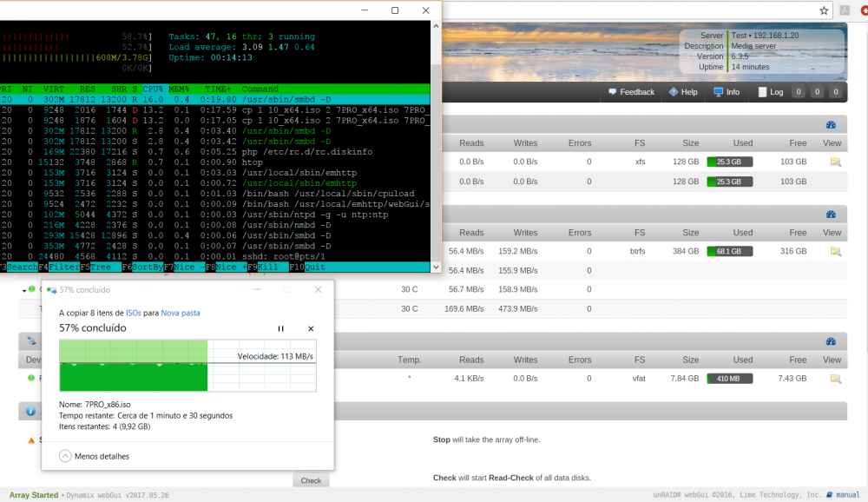Browse the xfs disk using folder icon
The image size is (868, 502).
tap(835, 162)
